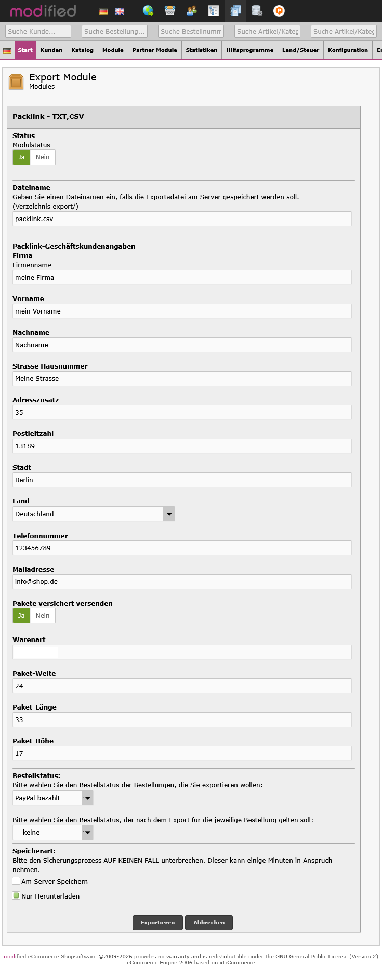Click the Warenart input field
The image size is (382, 980).
pos(182,652)
